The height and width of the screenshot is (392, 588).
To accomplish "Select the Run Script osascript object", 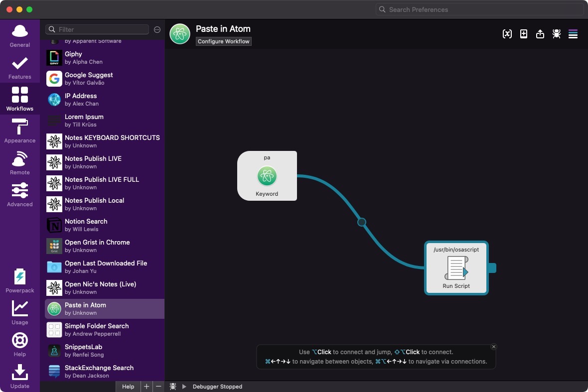I will 456,268.
